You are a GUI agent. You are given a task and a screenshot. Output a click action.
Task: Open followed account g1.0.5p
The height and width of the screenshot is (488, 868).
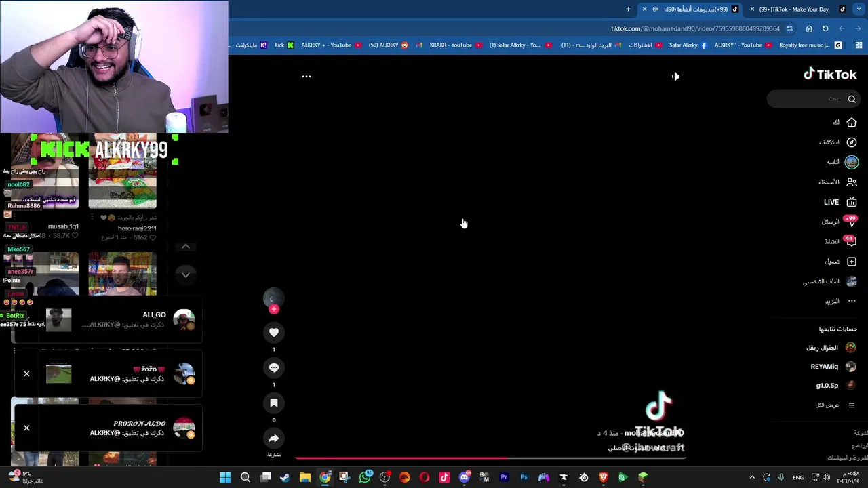[836, 386]
